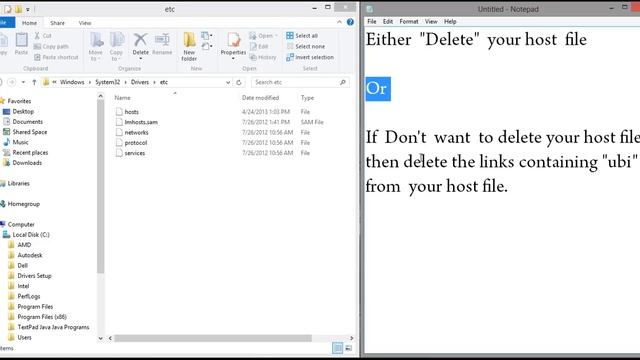Select Homegroup in the navigation pane
The height and width of the screenshot is (360, 640).
click(23, 204)
